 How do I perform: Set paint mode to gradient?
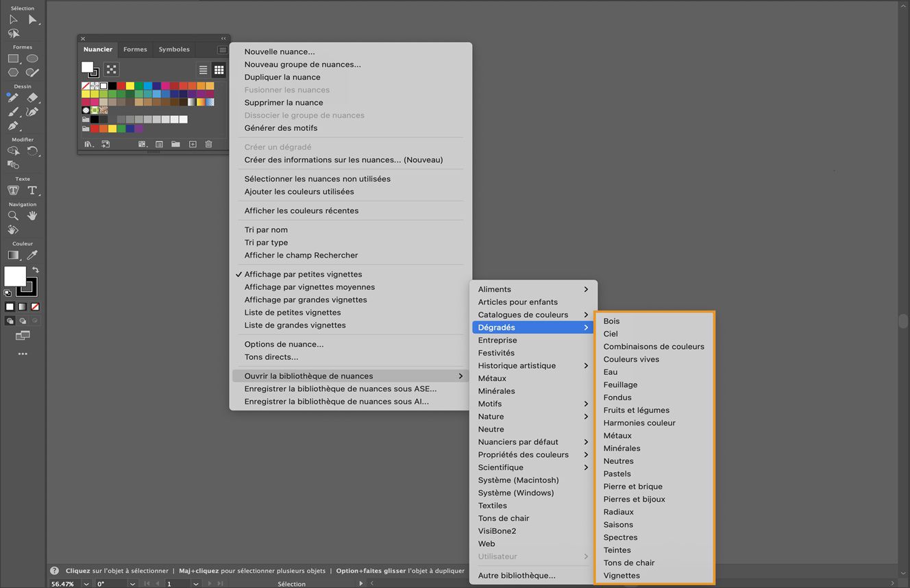click(22, 306)
